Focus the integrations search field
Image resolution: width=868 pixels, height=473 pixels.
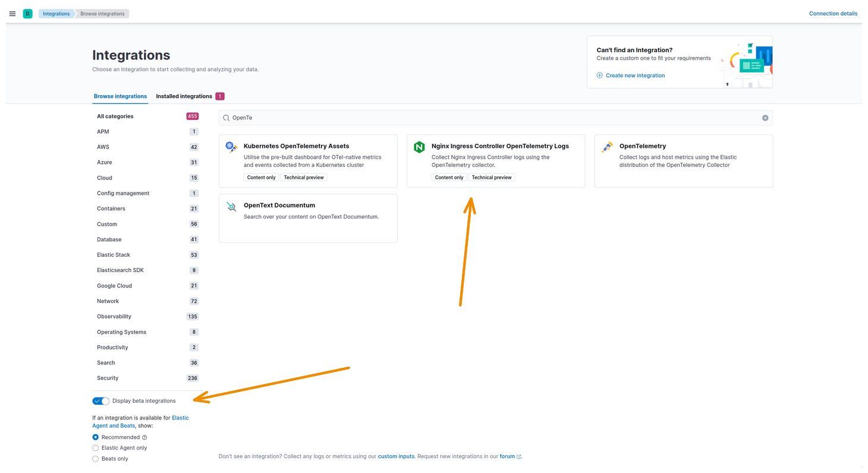(x=496, y=118)
